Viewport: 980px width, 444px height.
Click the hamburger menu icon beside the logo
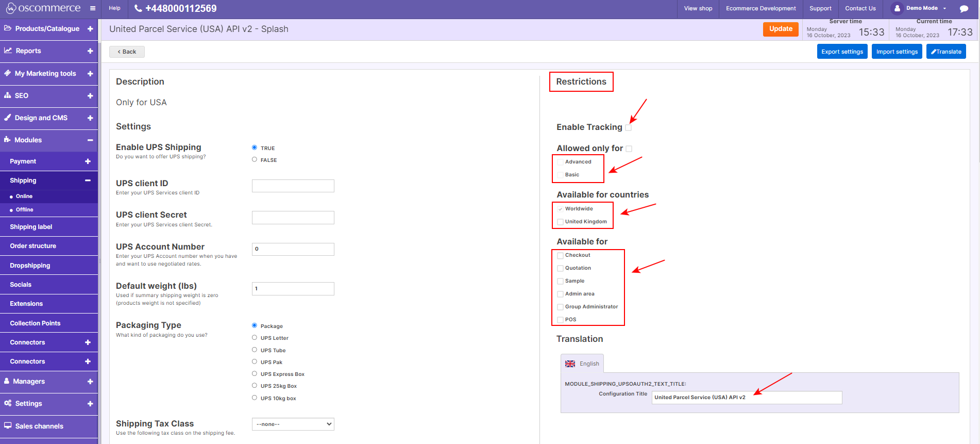pyautogui.click(x=93, y=8)
